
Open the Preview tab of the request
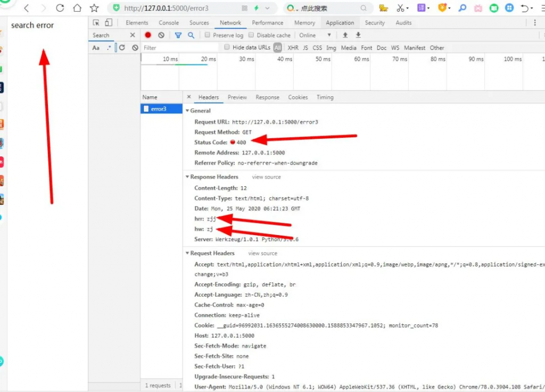pyautogui.click(x=237, y=97)
